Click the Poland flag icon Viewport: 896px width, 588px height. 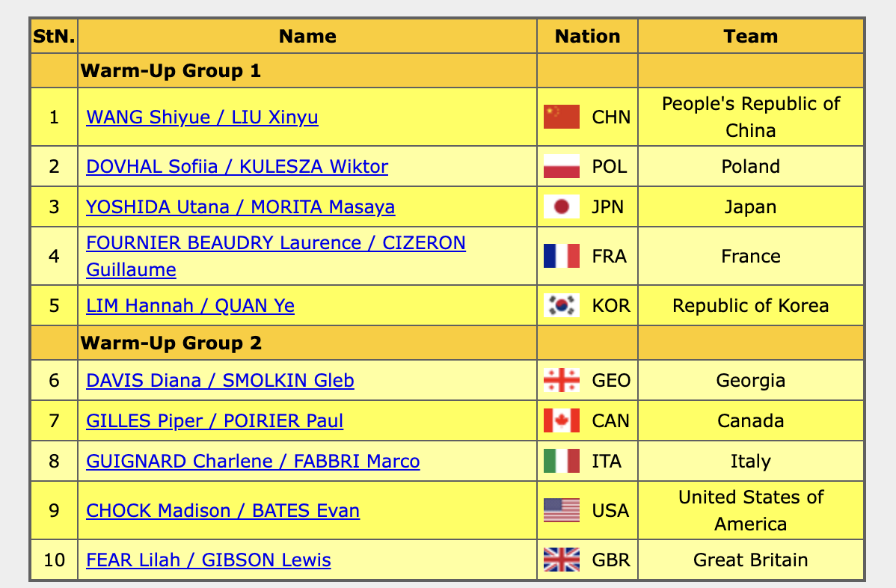[x=561, y=166]
